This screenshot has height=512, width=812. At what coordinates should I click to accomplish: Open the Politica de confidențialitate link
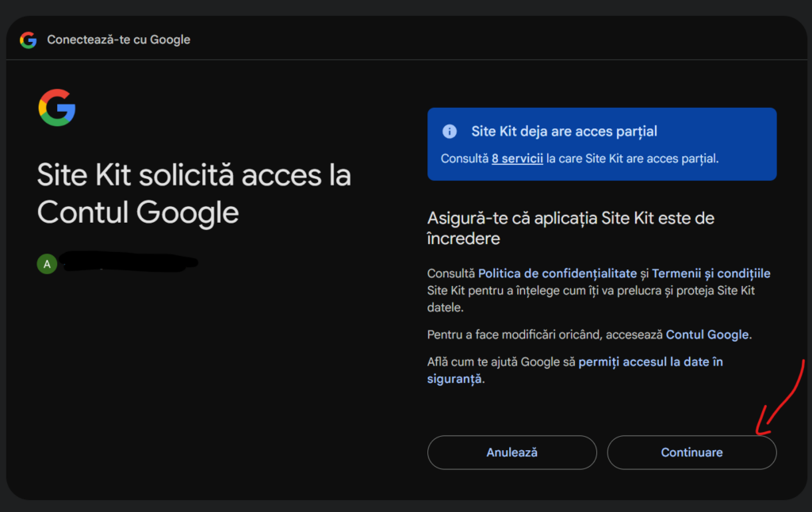coord(557,273)
